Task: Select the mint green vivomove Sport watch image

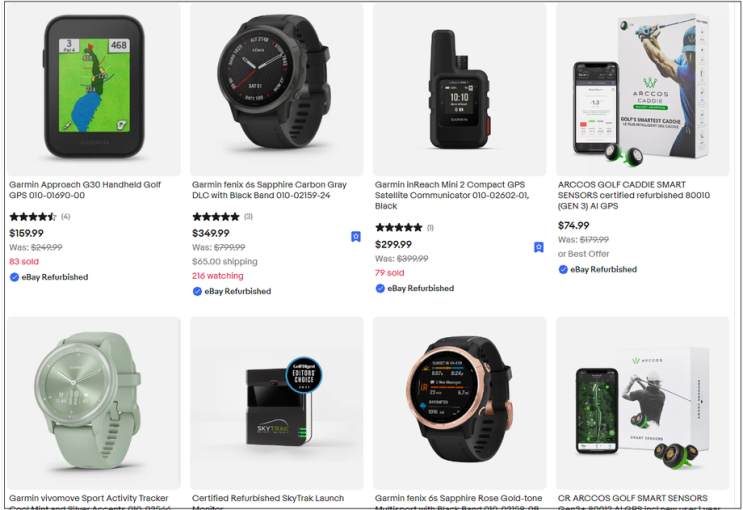Action: (94, 403)
